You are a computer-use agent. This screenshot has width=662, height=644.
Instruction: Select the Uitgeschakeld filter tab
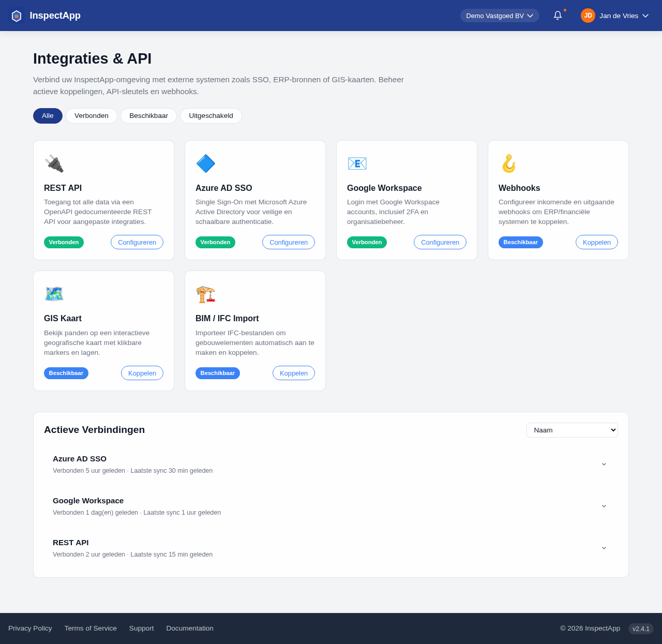click(x=211, y=116)
